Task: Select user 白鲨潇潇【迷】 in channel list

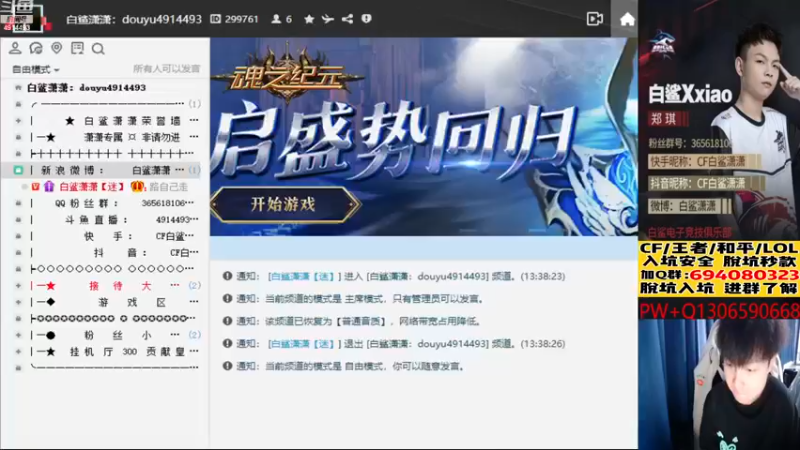Action: click(x=92, y=187)
